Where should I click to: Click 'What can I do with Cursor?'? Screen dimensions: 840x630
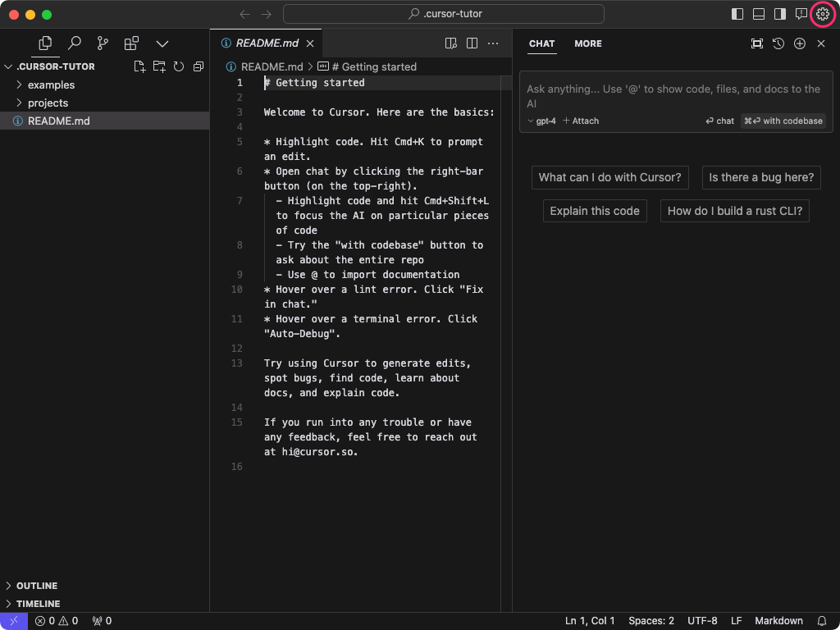pyautogui.click(x=609, y=177)
